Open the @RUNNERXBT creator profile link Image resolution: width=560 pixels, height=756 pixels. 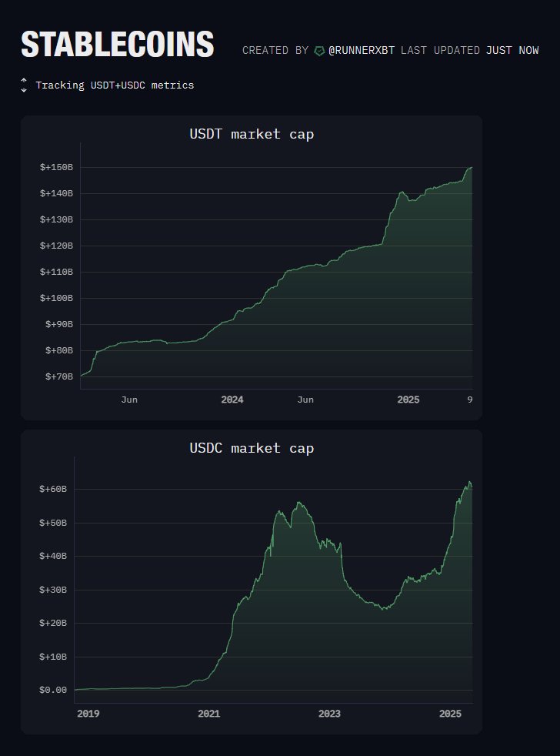[362, 51]
